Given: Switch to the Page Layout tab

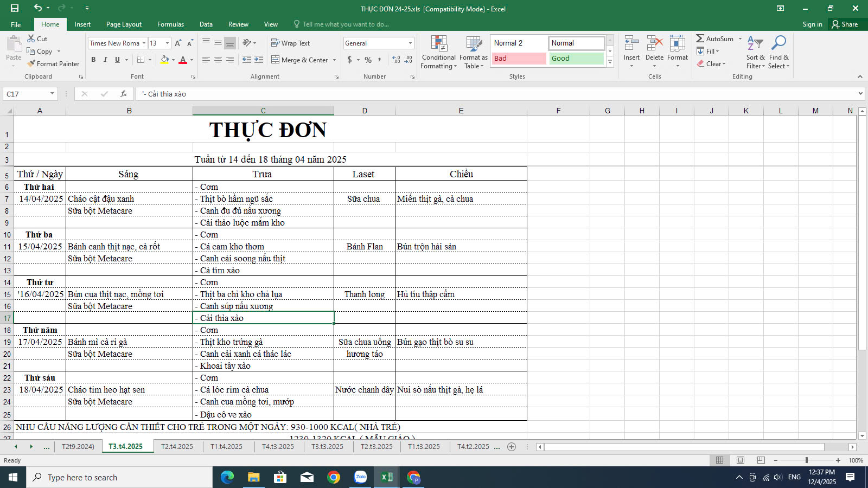Looking at the screenshot, I should (124, 24).
